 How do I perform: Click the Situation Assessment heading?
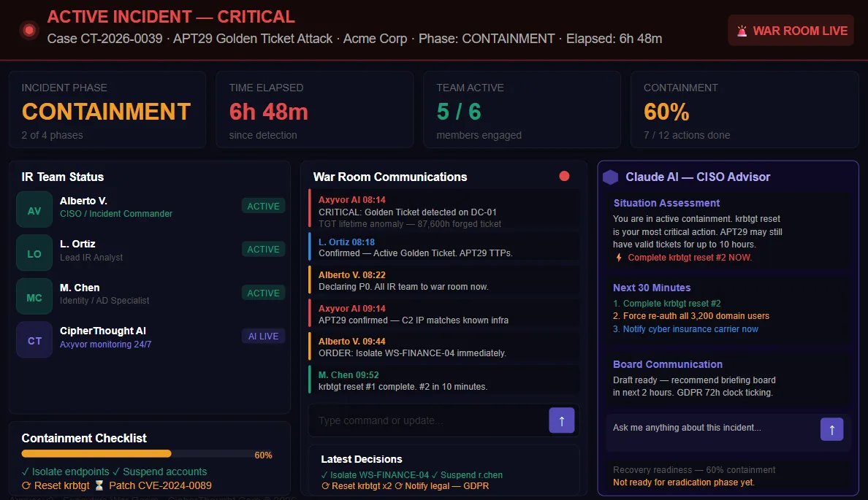[666, 203]
